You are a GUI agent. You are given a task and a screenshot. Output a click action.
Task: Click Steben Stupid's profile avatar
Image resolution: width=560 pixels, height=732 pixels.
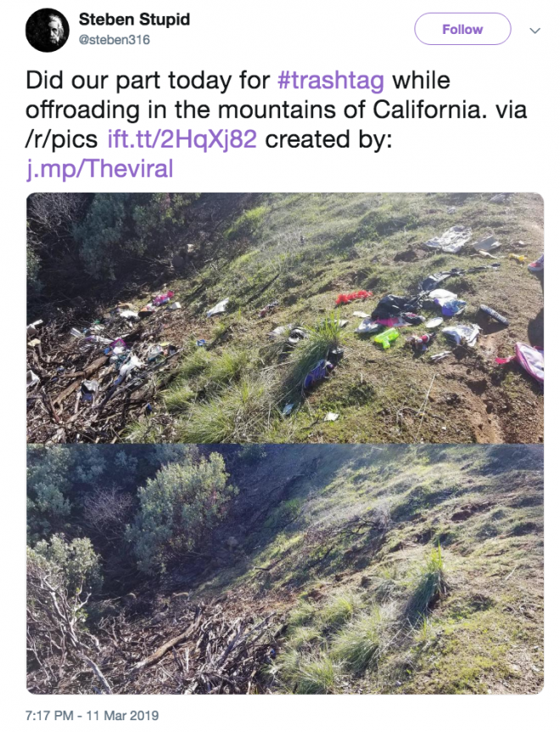(x=47, y=30)
